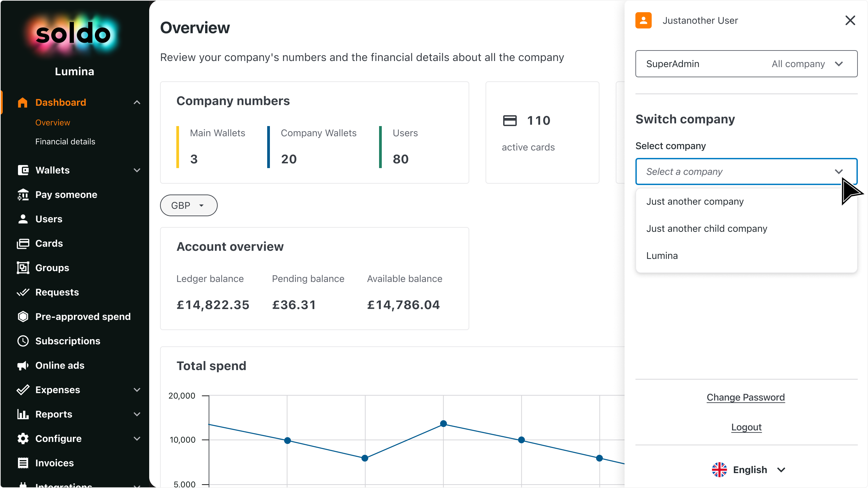Click the Change Password link
This screenshot has height=488, width=868.
click(x=746, y=397)
